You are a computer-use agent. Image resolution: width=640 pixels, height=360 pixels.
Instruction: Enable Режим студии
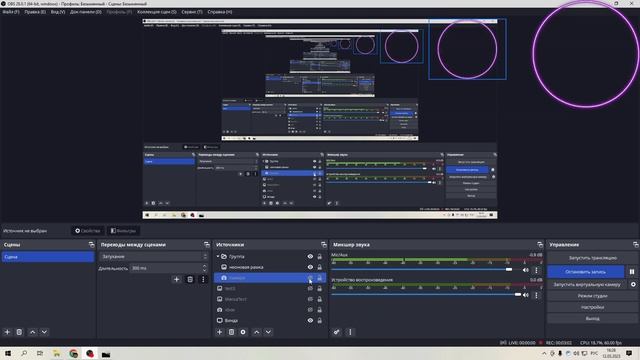click(x=593, y=296)
